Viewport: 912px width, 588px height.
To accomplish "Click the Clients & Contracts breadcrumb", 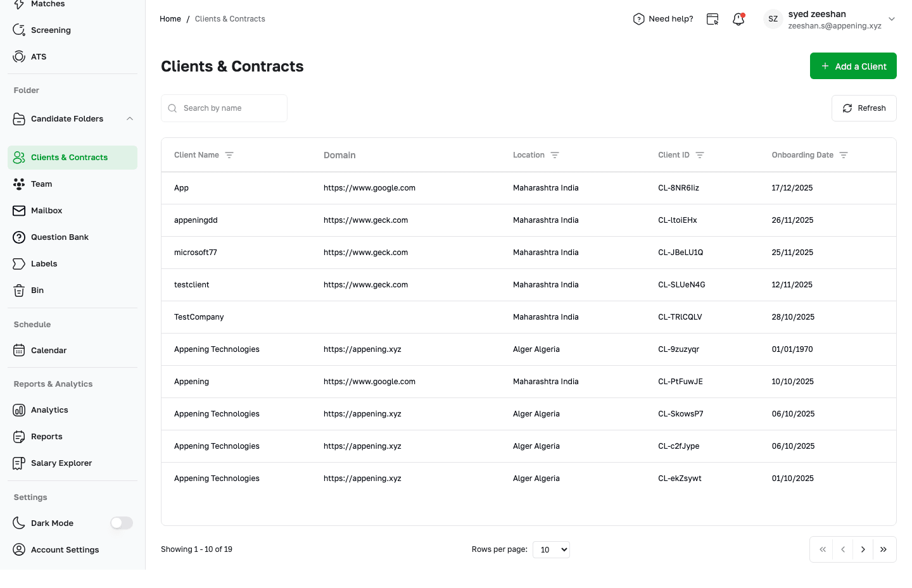I will [x=230, y=19].
